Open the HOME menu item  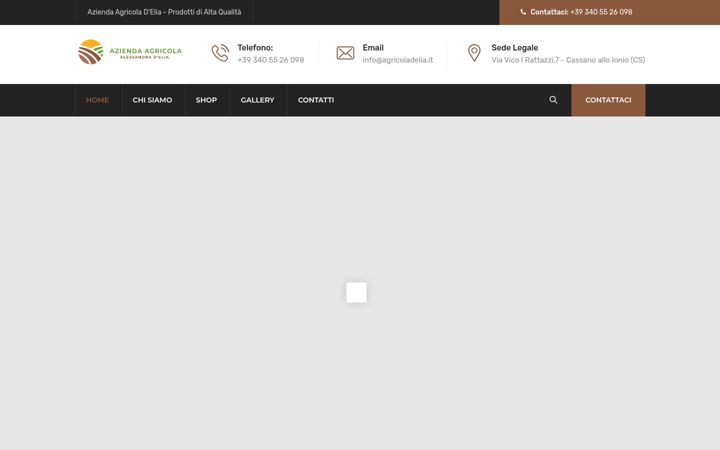(97, 100)
